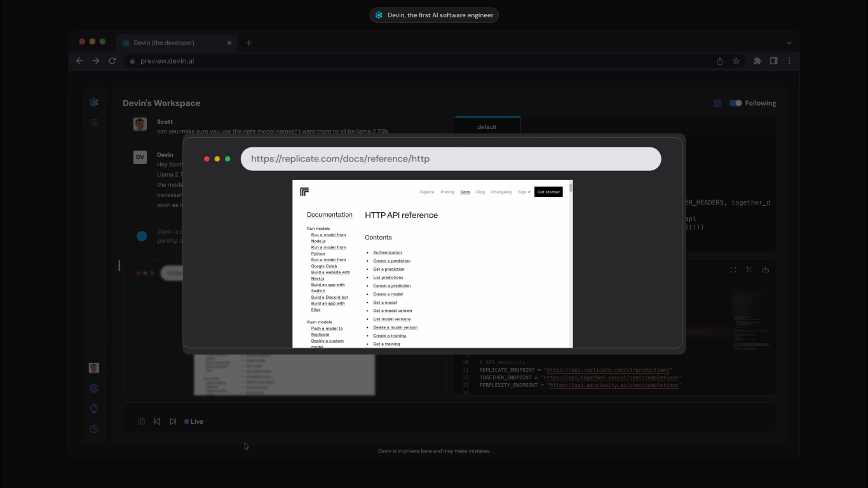Screen dimensions: 868x488
Task: Click the user avatar in the sidebar
Action: click(x=94, y=368)
